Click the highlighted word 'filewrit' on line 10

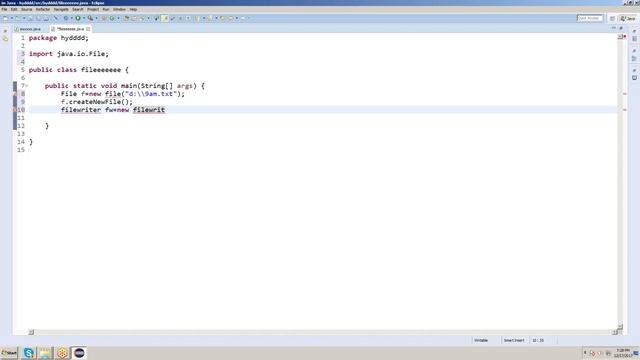(149, 110)
